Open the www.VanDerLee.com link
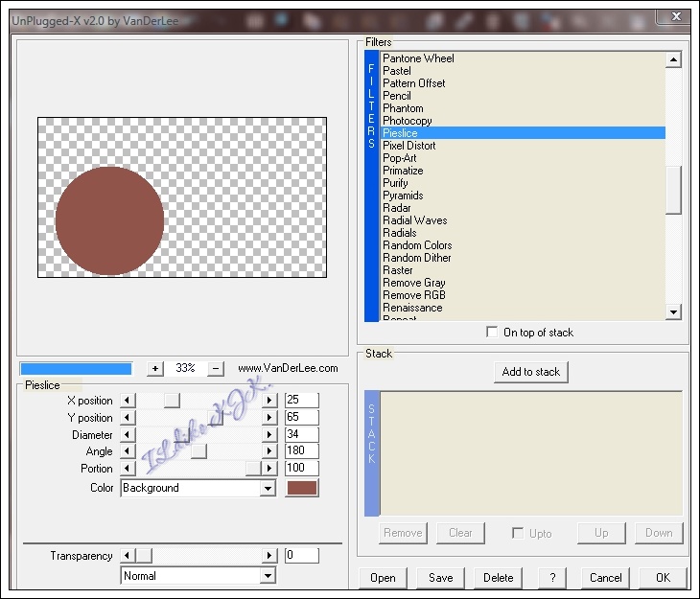Image resolution: width=700 pixels, height=599 pixels. click(288, 368)
